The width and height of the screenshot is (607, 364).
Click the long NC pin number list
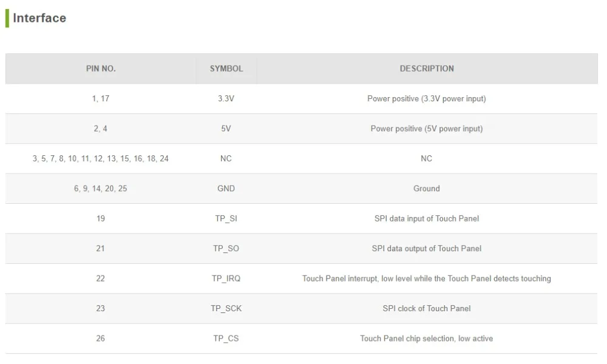pyautogui.click(x=101, y=158)
